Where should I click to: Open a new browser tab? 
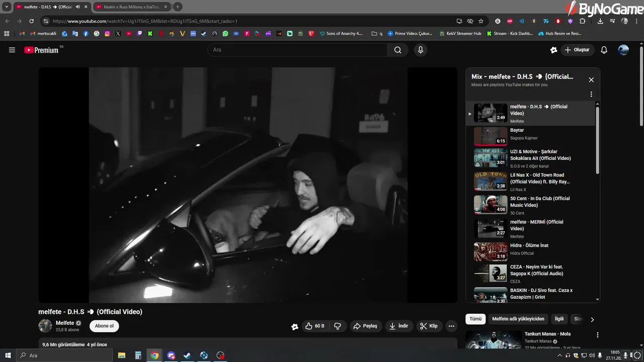[x=178, y=7]
